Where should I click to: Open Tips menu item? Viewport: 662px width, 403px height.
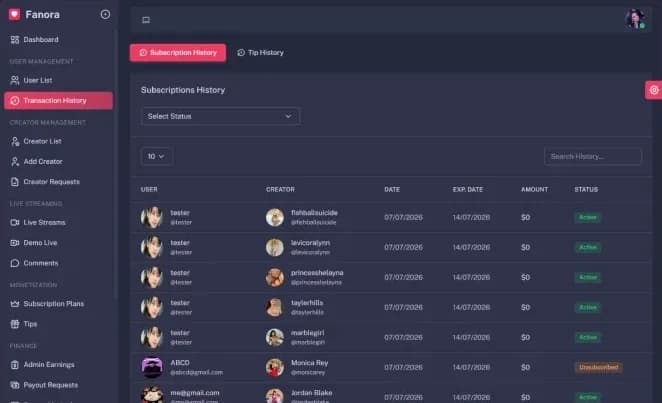[x=58, y=324]
